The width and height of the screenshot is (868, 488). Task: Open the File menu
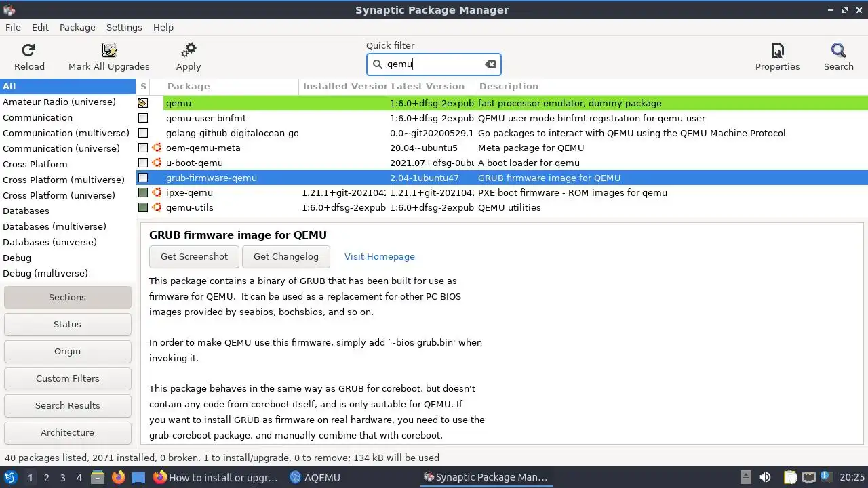(x=13, y=27)
